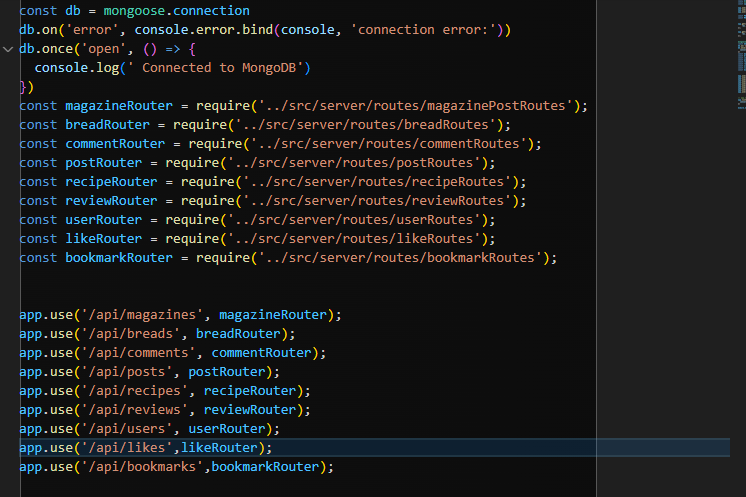Click the '../src/server/routes/userRoutes' path string
The height and width of the screenshot is (497, 746).
click(x=354, y=220)
